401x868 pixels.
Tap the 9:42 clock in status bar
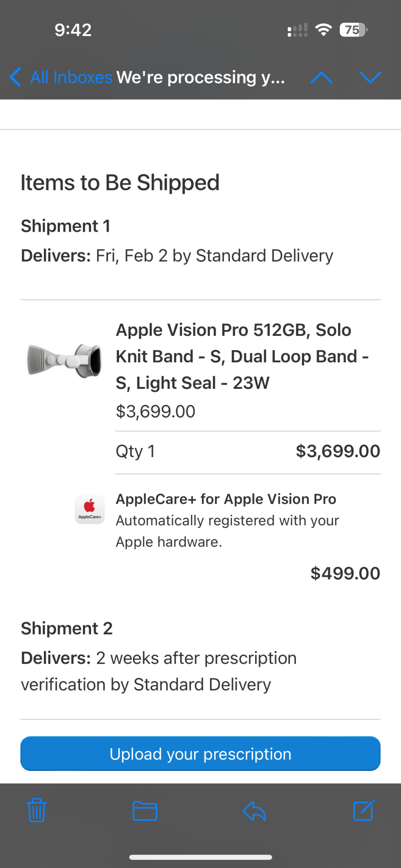pos(73,30)
